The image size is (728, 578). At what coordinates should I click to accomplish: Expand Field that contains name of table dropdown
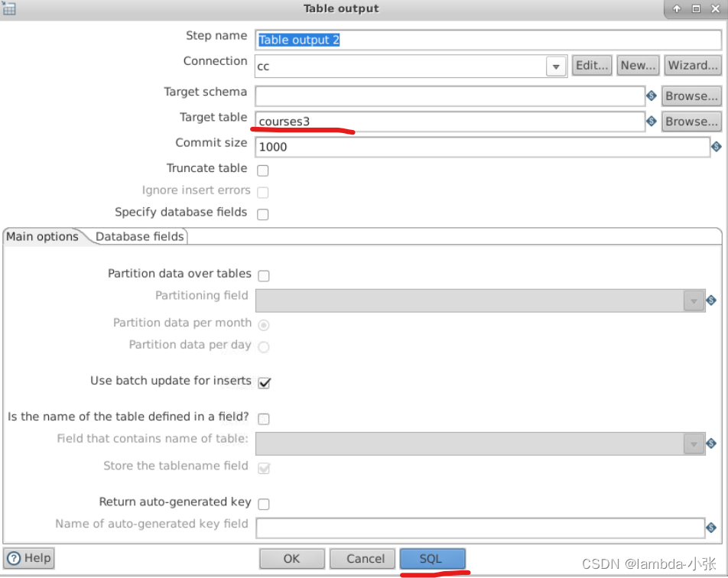click(694, 444)
